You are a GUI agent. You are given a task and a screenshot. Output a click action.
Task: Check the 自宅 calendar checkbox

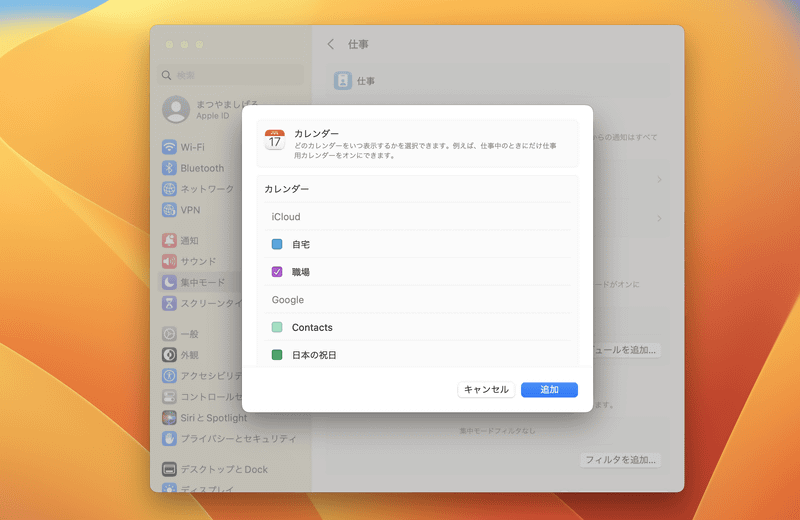pos(277,244)
